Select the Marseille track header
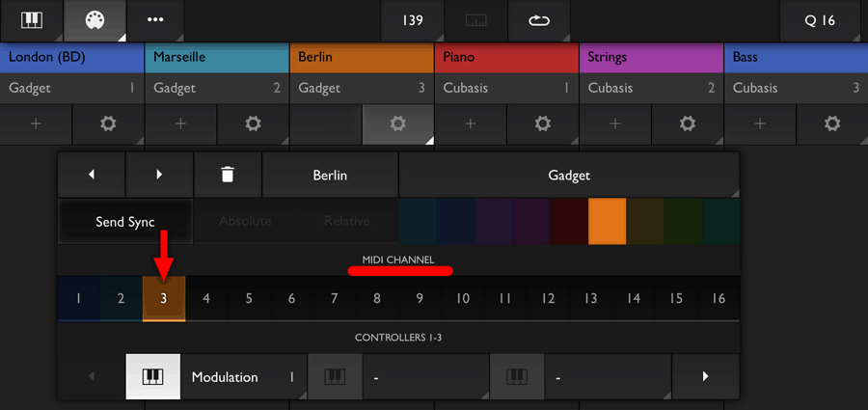 [x=217, y=58]
